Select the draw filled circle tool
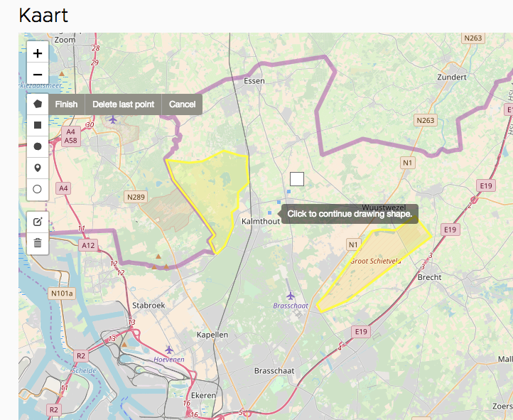 [x=38, y=146]
